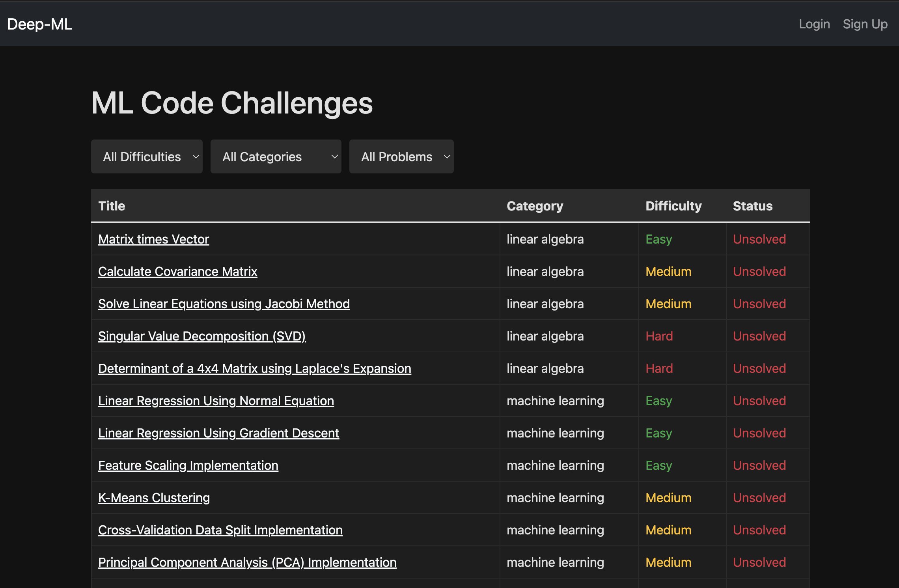Click the Status column header

point(753,206)
